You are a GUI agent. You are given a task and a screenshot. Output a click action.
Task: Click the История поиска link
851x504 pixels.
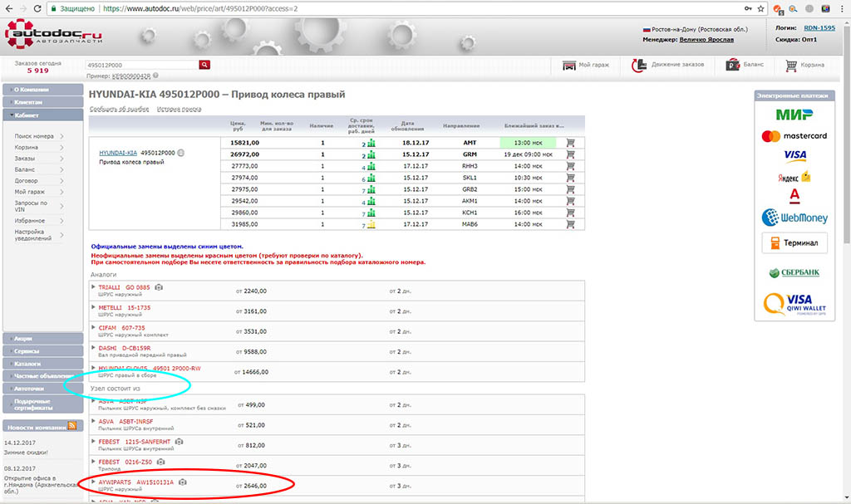point(179,110)
